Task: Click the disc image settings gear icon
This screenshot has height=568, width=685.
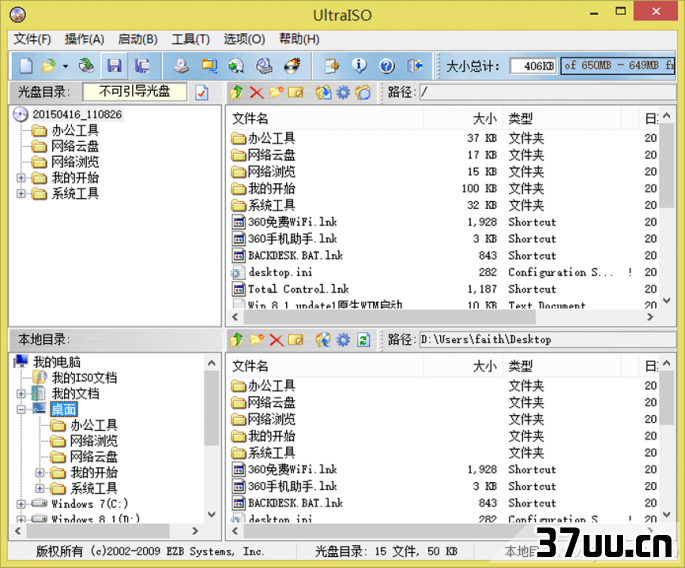Action: coord(343,92)
